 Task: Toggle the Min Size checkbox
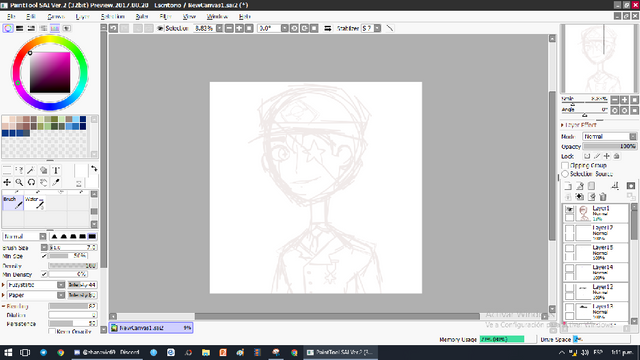44,256
